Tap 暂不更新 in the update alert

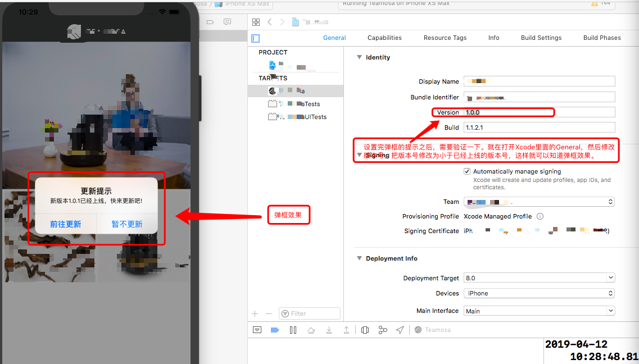(x=127, y=224)
